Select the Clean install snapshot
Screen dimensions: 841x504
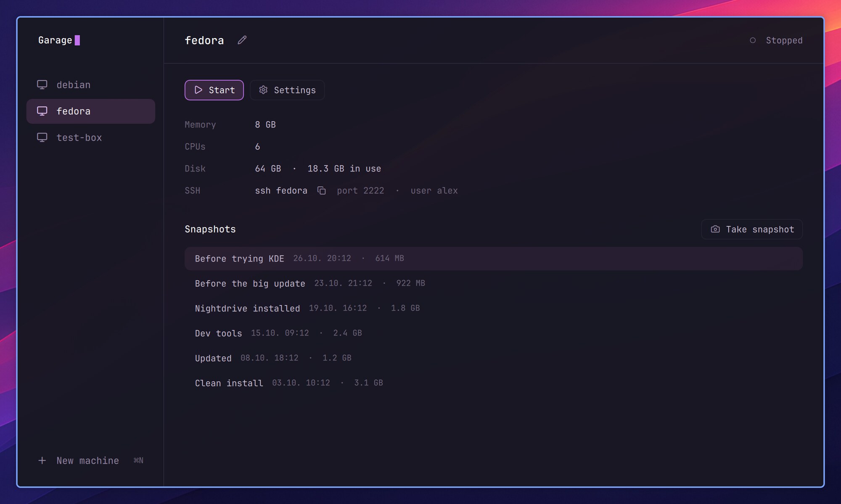pos(494,383)
